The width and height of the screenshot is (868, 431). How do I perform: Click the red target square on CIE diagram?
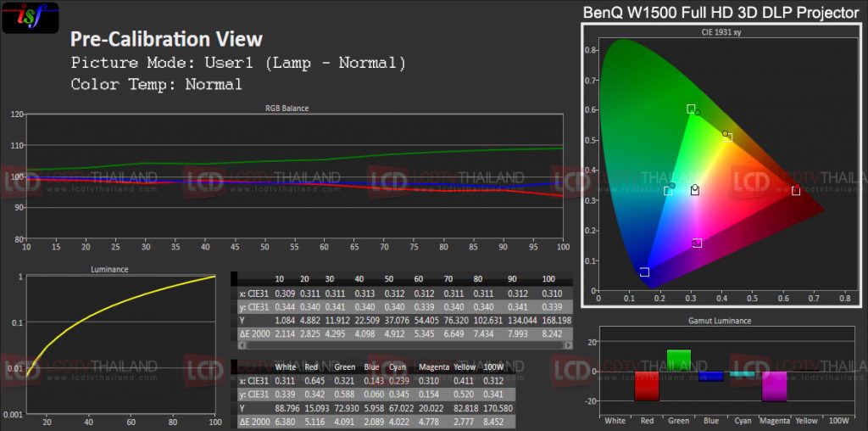coord(796,191)
